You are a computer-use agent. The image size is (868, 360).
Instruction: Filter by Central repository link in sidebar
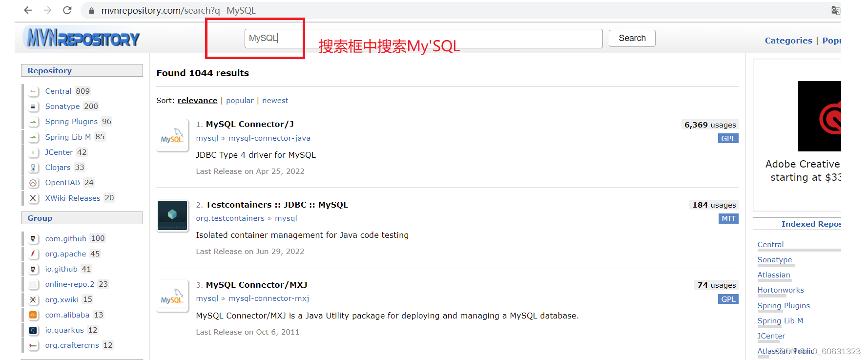(x=58, y=91)
